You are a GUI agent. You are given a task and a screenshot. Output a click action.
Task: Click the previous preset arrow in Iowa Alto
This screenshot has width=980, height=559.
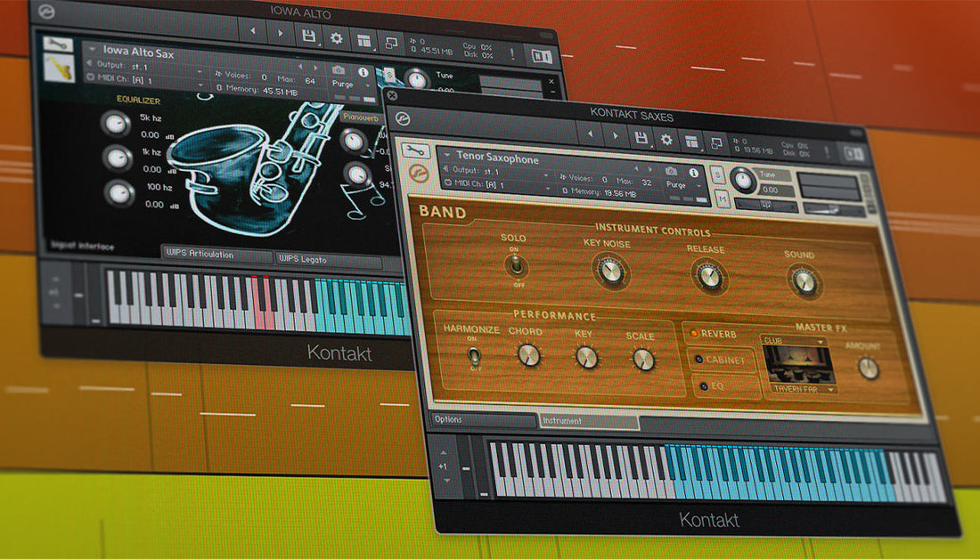click(252, 30)
